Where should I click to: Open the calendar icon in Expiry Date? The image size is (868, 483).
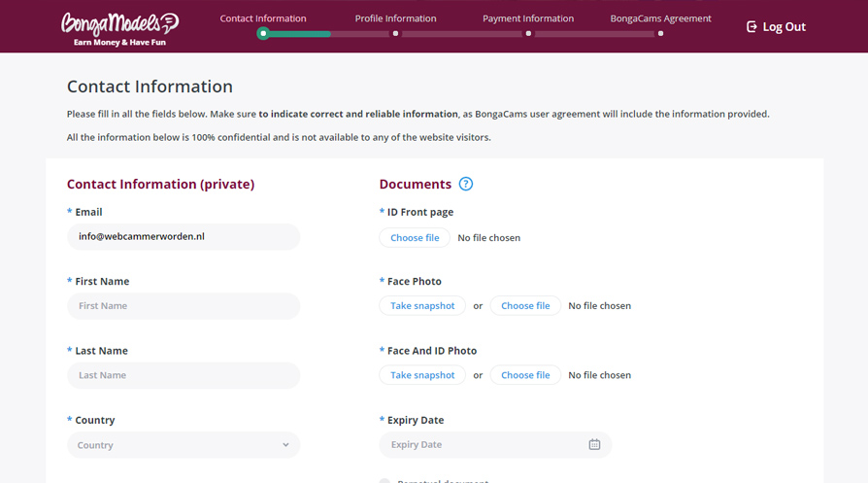point(594,445)
